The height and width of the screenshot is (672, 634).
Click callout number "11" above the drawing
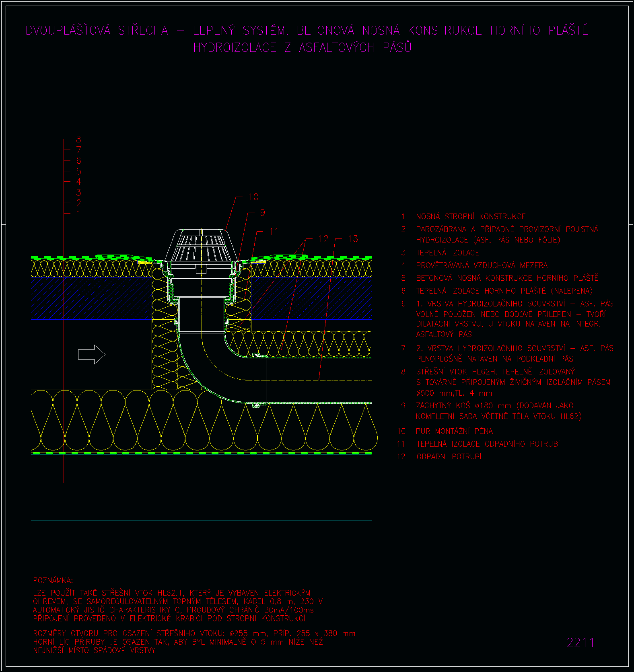(x=274, y=231)
